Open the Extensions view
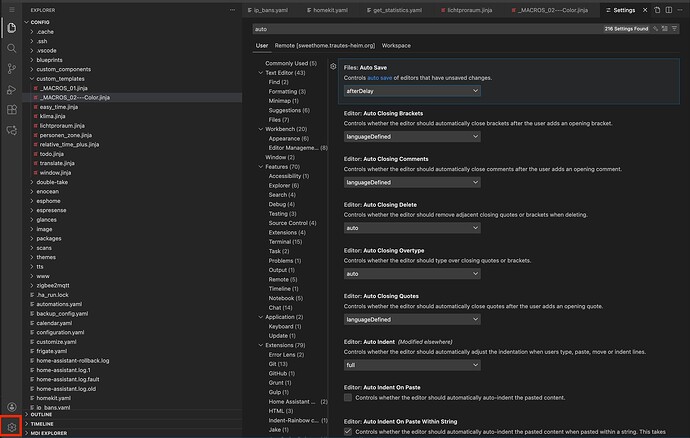This screenshot has height=438, width=690. [11, 110]
